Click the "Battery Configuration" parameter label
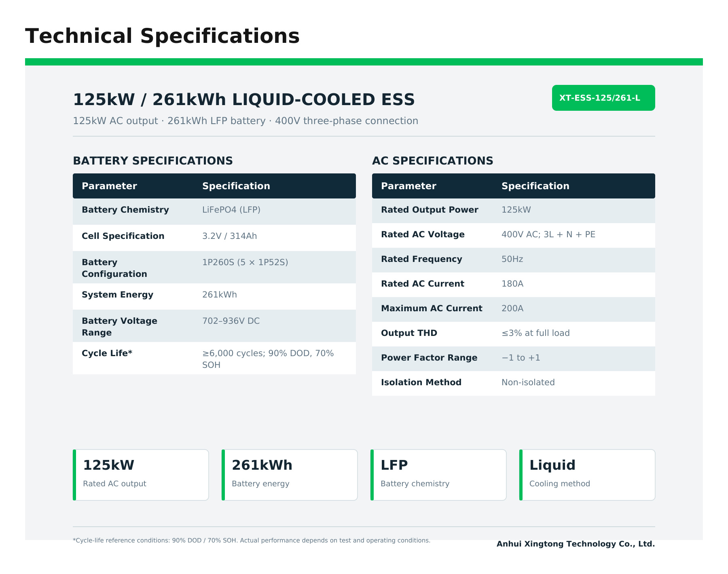Image resolution: width=728 pixels, height=574 pixels. 114,268
